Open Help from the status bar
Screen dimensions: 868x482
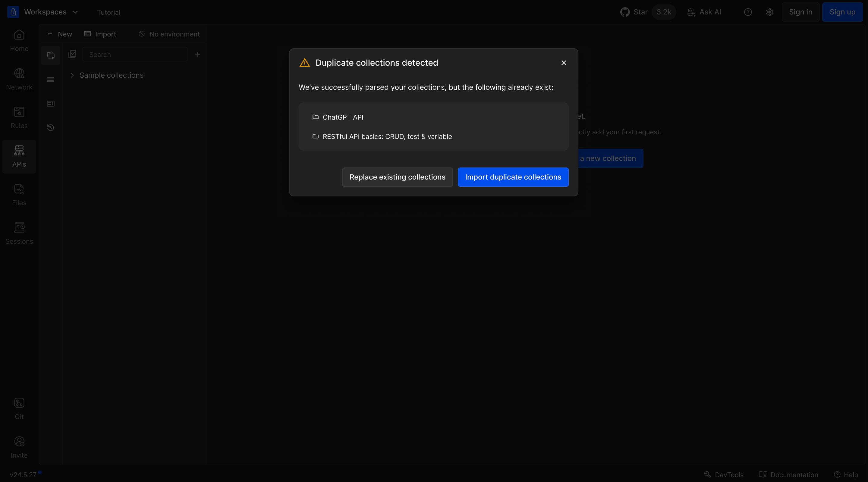point(846,474)
